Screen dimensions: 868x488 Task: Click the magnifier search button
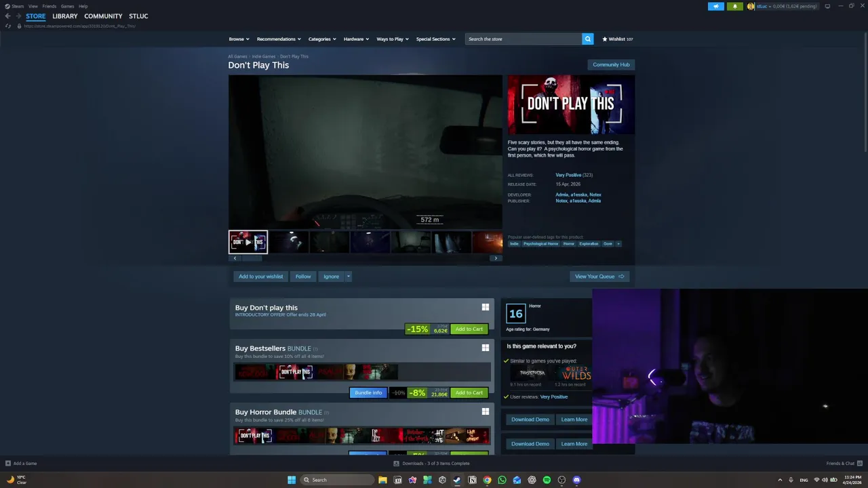[x=588, y=39]
